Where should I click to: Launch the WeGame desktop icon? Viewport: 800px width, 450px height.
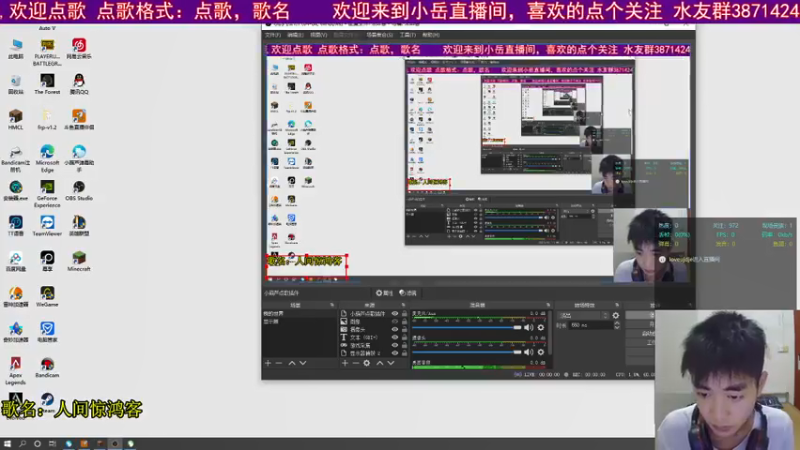coord(47,297)
